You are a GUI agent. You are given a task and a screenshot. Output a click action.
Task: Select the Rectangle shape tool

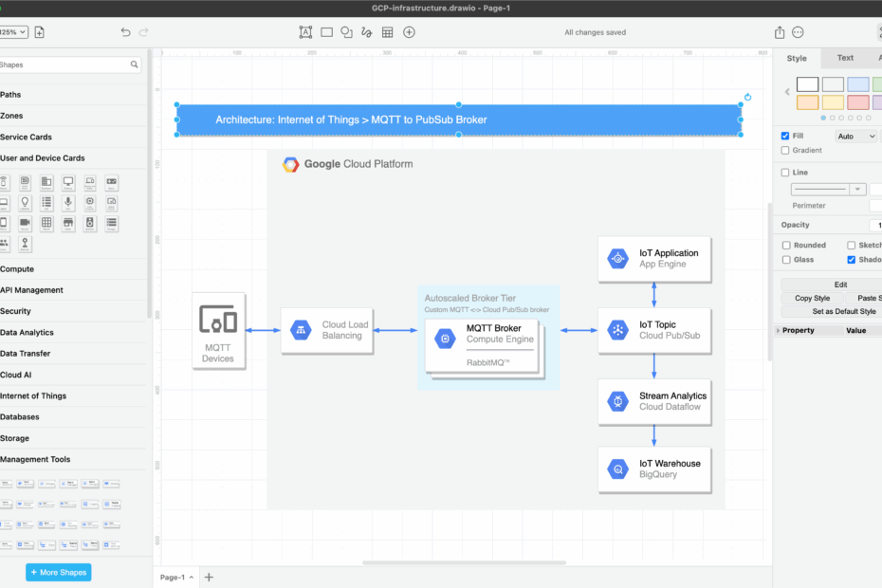pyautogui.click(x=327, y=32)
